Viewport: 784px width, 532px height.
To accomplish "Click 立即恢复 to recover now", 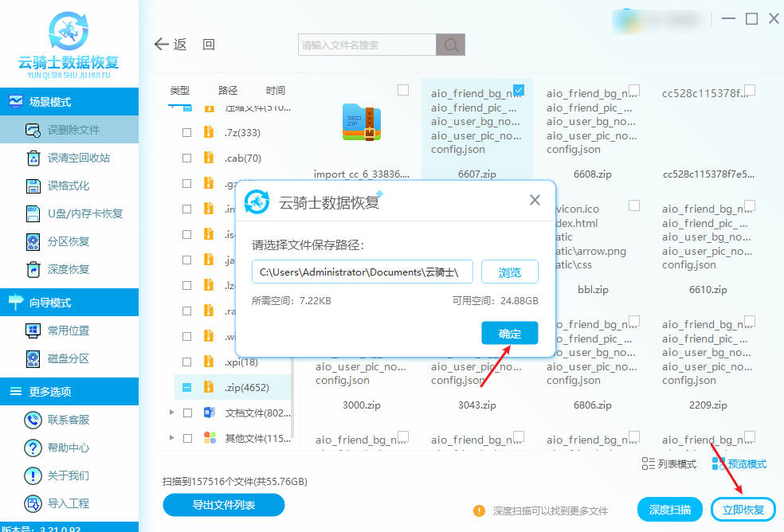I will [743, 510].
